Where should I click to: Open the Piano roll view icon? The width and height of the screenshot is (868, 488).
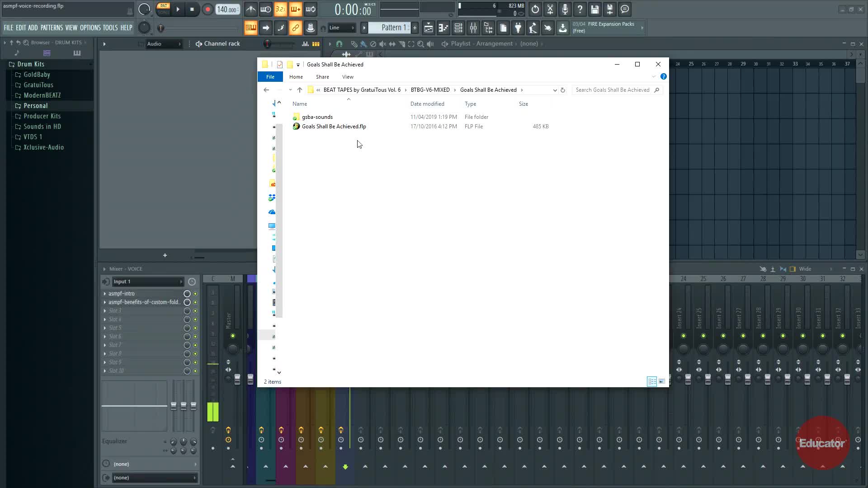[x=443, y=28]
